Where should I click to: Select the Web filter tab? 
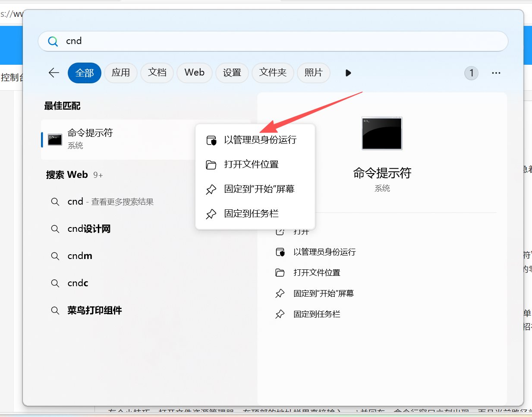click(195, 73)
